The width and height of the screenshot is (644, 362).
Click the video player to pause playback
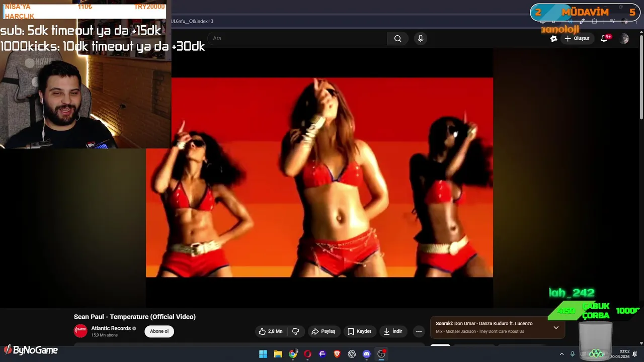(x=319, y=177)
